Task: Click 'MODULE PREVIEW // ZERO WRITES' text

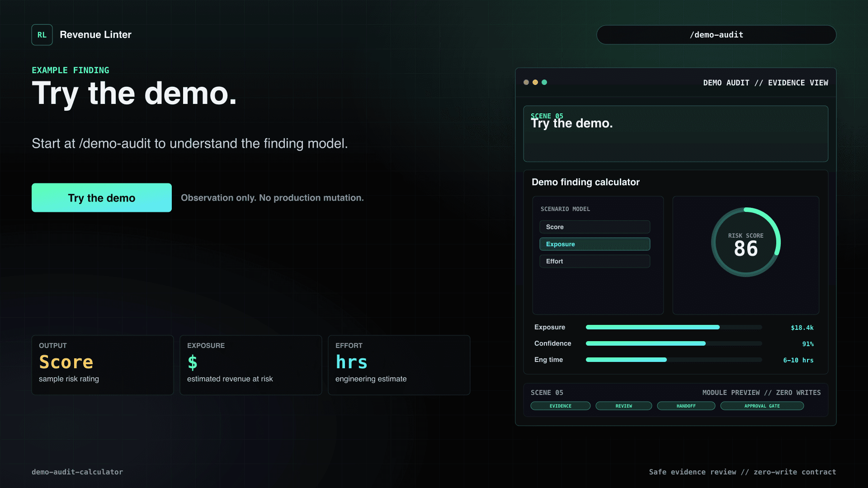Action: coord(761,393)
